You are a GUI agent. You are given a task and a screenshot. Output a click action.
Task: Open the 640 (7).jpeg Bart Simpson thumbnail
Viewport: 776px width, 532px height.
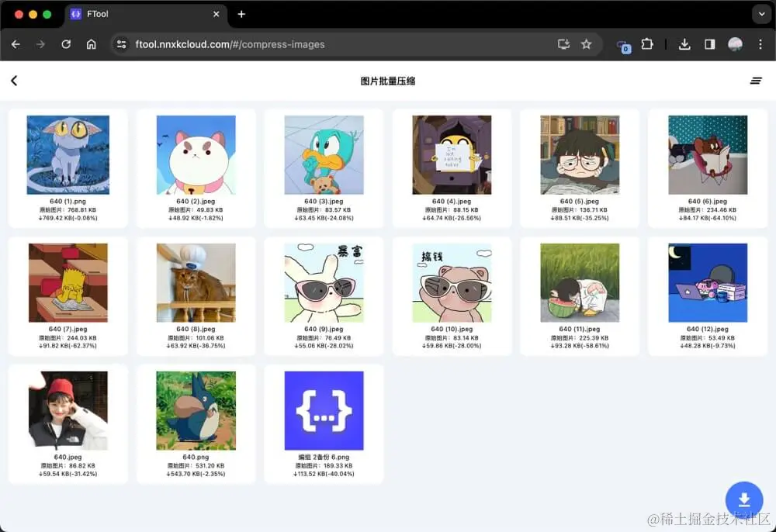[68, 283]
